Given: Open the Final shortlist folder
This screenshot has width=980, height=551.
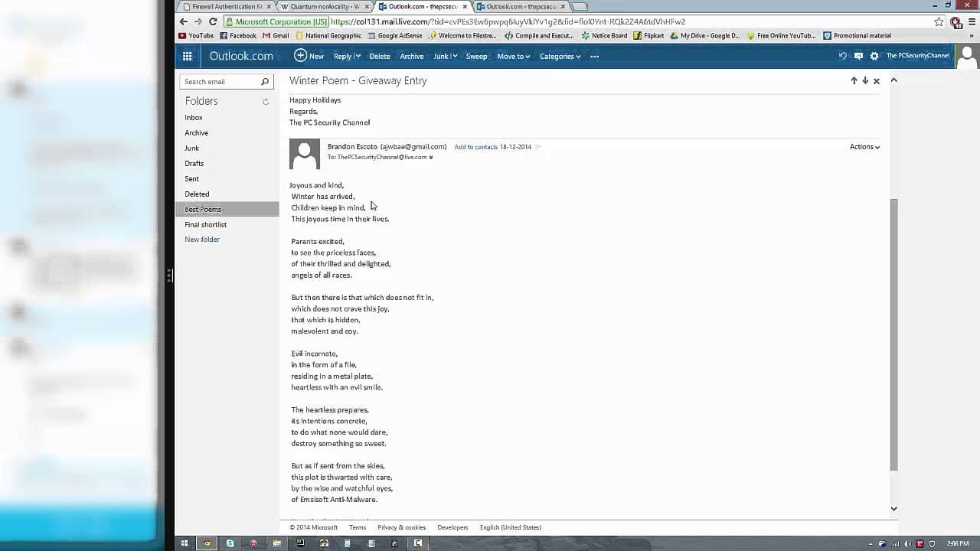Looking at the screenshot, I should pos(205,225).
